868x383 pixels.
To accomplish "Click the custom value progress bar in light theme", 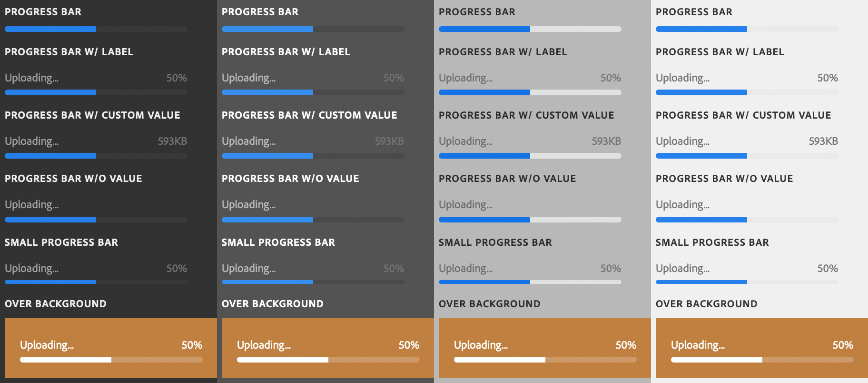I will coord(530,156).
